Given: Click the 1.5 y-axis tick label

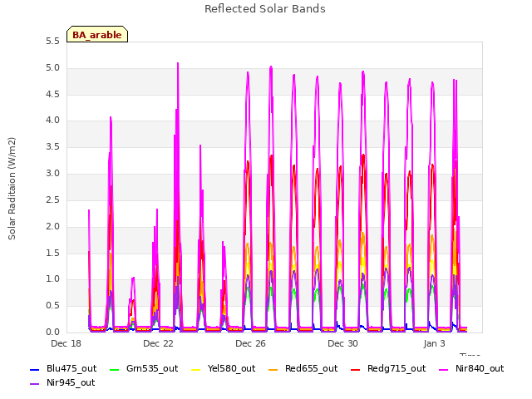Looking at the screenshot, I should (x=52, y=253).
